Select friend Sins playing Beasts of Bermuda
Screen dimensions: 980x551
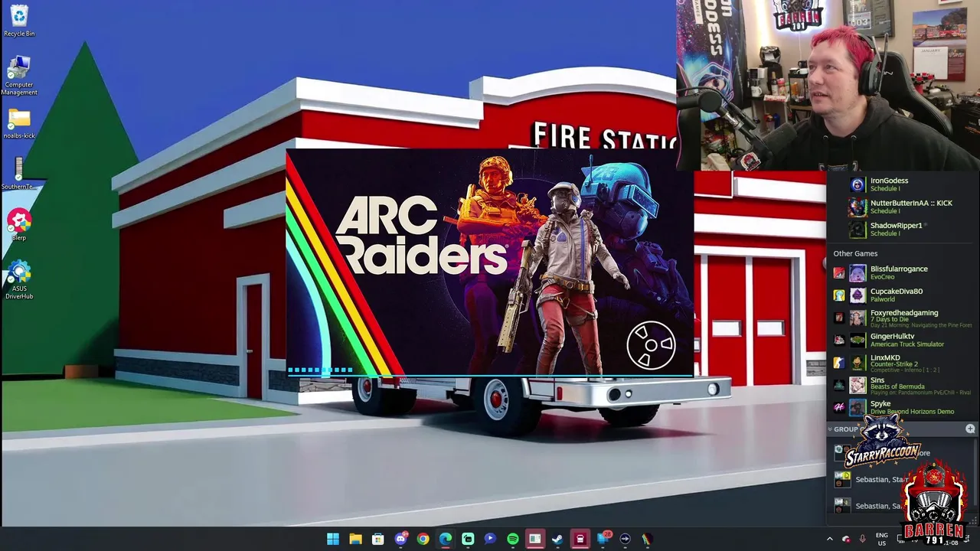pyautogui.click(x=902, y=385)
